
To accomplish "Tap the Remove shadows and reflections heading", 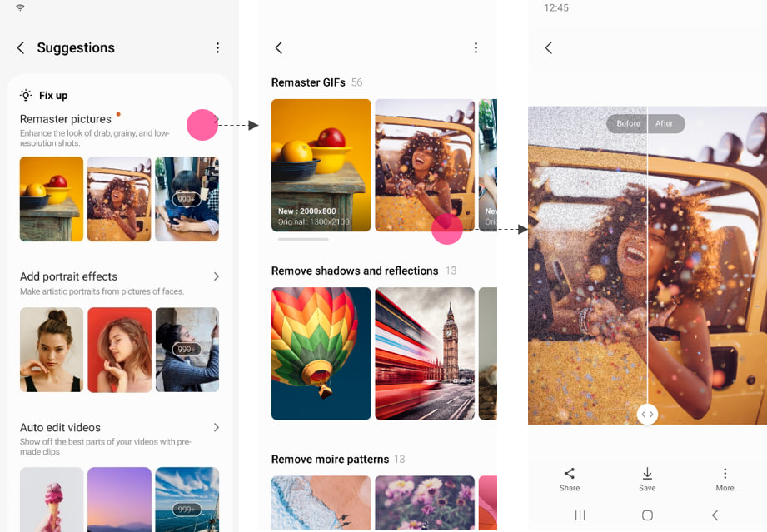I will click(355, 271).
